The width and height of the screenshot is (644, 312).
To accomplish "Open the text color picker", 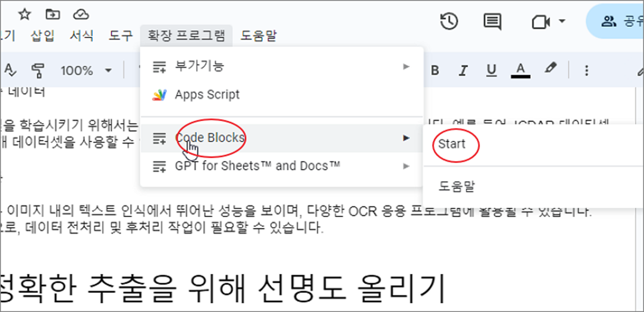I will tap(521, 70).
